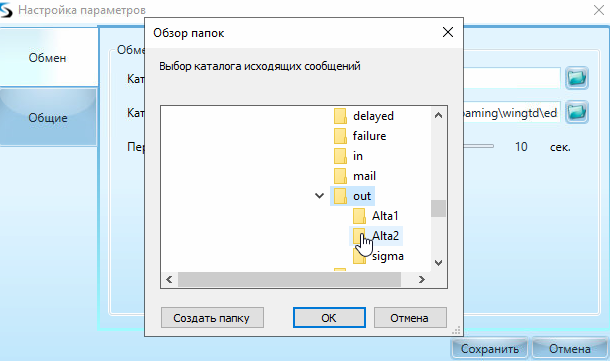610x361 pixels.
Task: Select the failure folder in the tree
Action: 369,136
